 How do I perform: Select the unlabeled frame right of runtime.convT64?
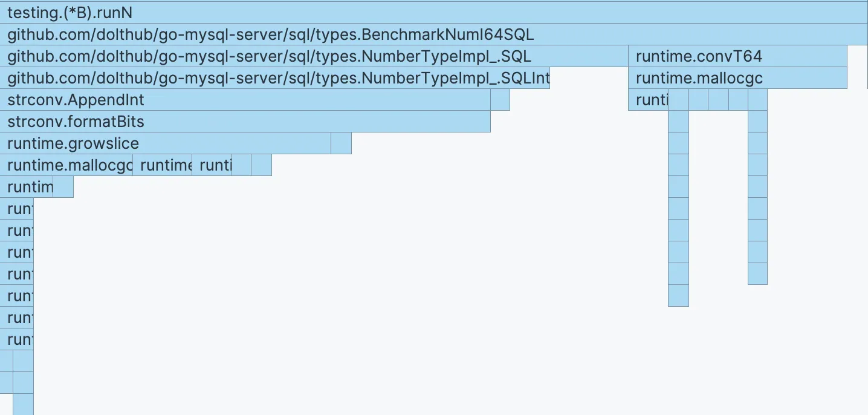[857, 56]
